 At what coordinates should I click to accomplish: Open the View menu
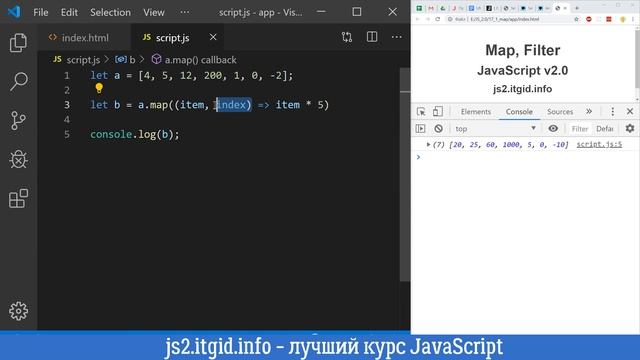click(x=153, y=12)
